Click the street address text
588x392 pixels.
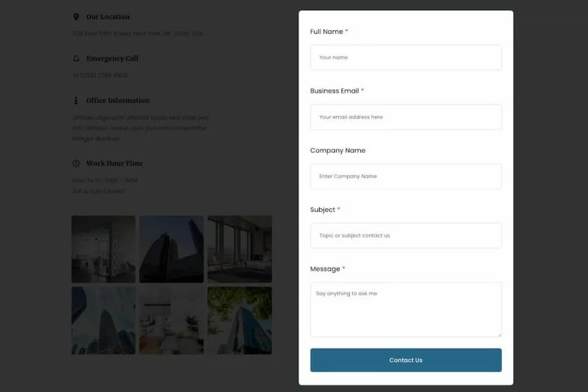point(137,33)
